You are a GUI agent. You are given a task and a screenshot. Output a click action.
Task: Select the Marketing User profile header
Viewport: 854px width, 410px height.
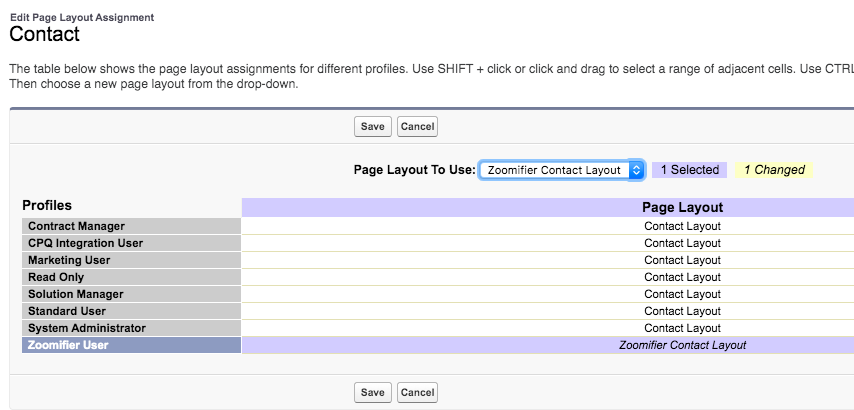(131, 260)
